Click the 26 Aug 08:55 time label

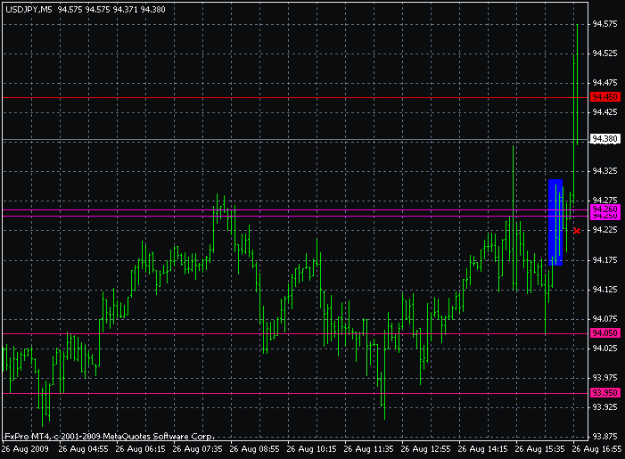pos(254,449)
